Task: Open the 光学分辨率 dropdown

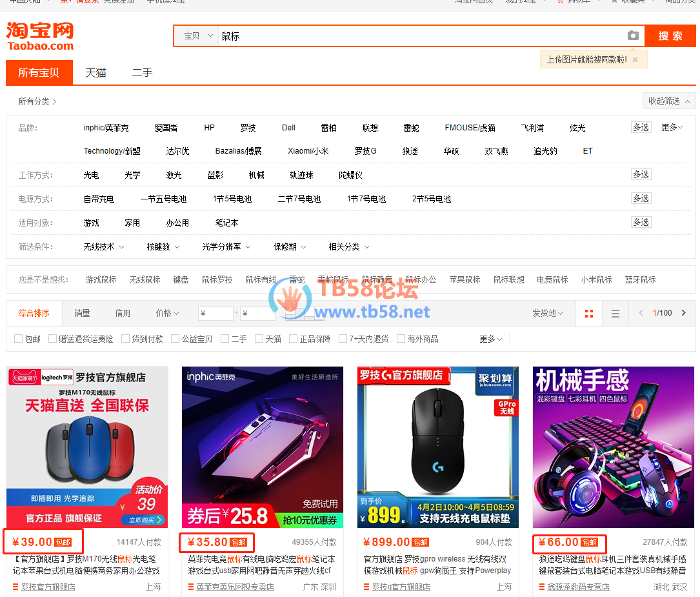Action: [226, 247]
